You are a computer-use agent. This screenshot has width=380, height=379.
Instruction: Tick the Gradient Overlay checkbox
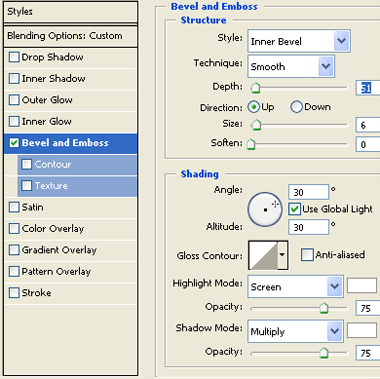pos(14,250)
